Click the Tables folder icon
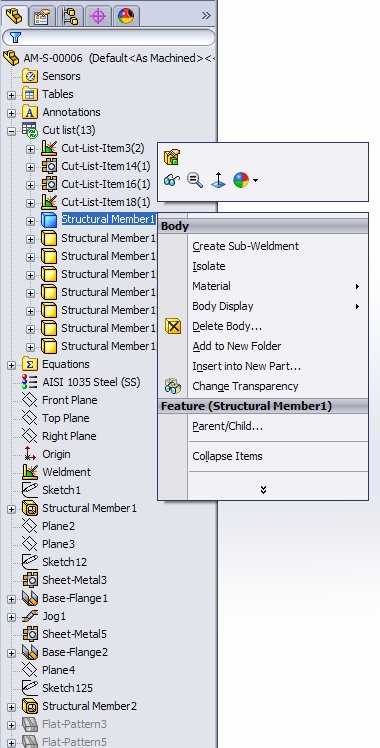The image size is (380, 748). pos(30,94)
